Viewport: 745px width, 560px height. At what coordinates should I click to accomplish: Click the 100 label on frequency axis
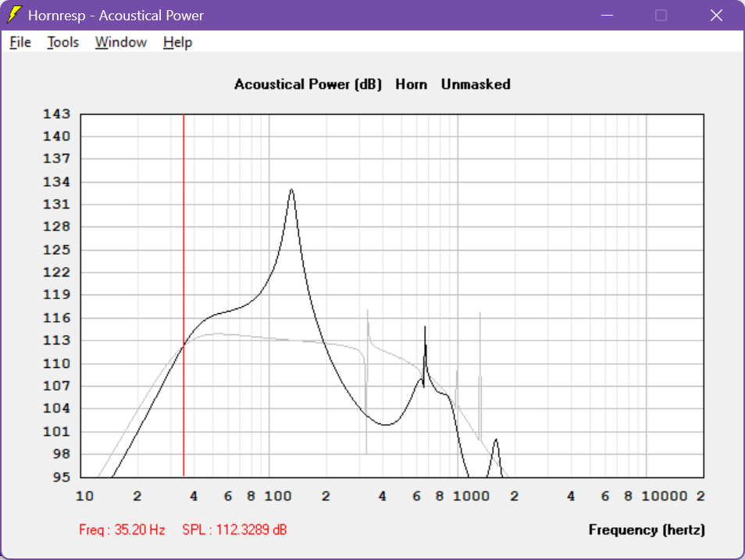[278, 496]
